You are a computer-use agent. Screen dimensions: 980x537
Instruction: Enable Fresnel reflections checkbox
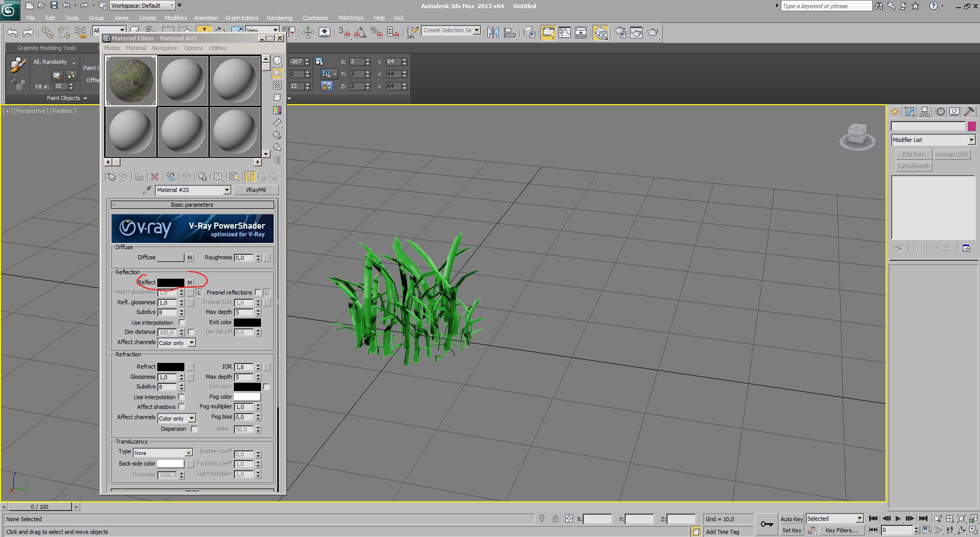(258, 292)
